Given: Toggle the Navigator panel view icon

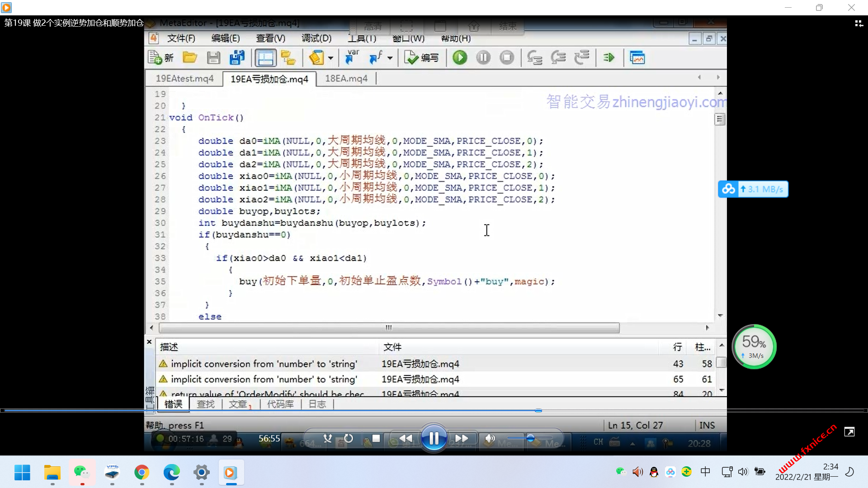Looking at the screenshot, I should (265, 58).
